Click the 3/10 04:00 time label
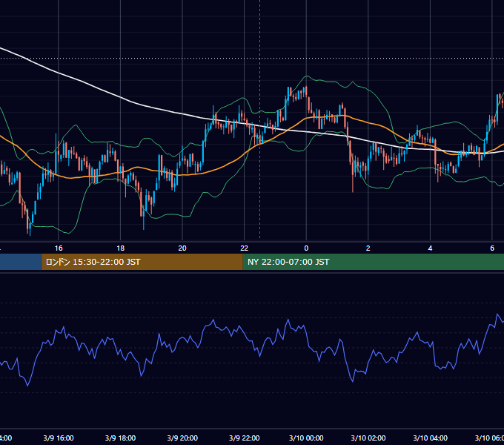This screenshot has width=504, height=445. pyautogui.click(x=430, y=438)
